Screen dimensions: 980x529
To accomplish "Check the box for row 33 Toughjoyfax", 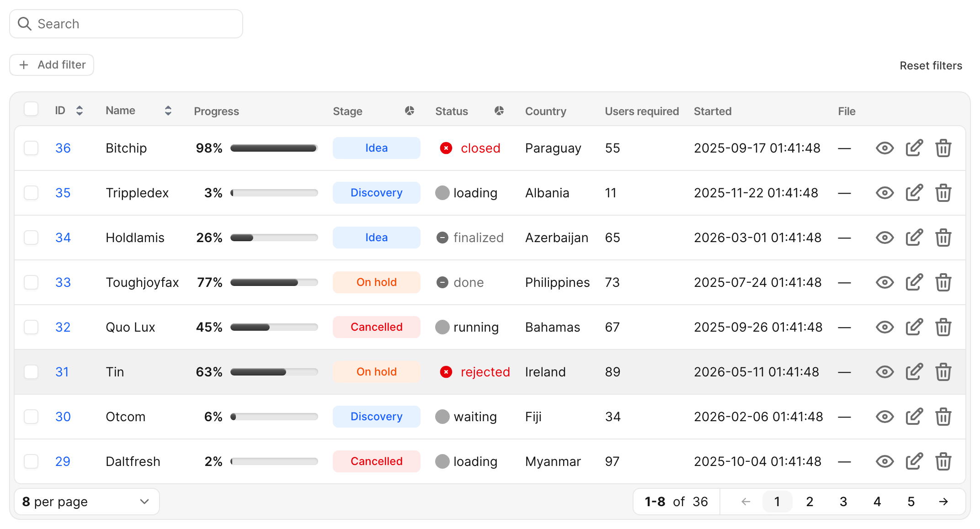I will point(31,282).
